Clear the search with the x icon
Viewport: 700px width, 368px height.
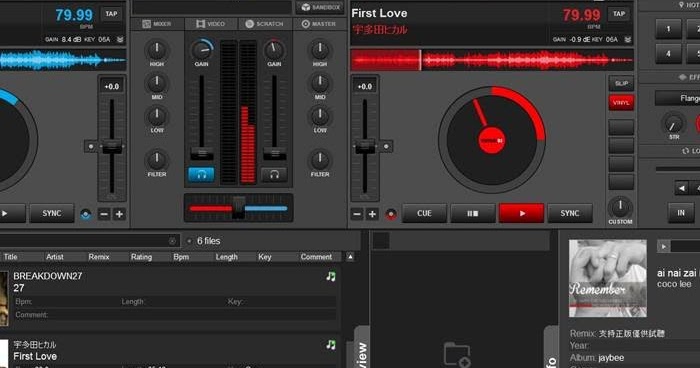coord(172,241)
